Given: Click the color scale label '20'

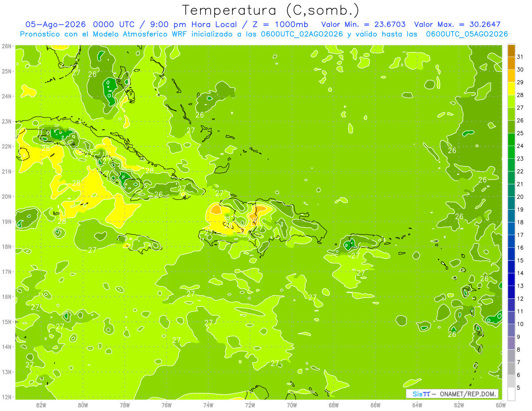Looking at the screenshot, I should [520, 197].
